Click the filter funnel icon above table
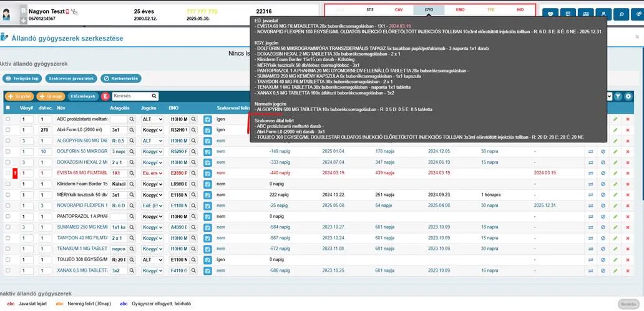The image size is (644, 311). pyautogui.click(x=618, y=96)
